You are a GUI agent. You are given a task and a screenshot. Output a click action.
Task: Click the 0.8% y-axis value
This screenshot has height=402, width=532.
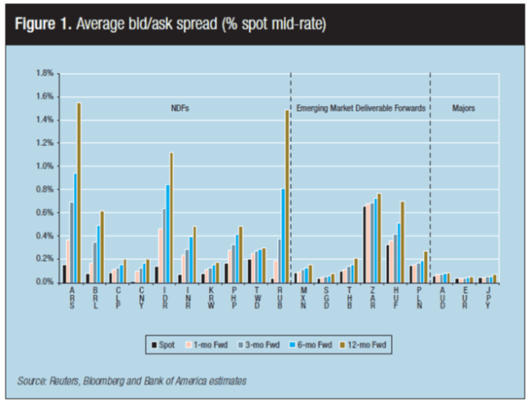click(45, 190)
